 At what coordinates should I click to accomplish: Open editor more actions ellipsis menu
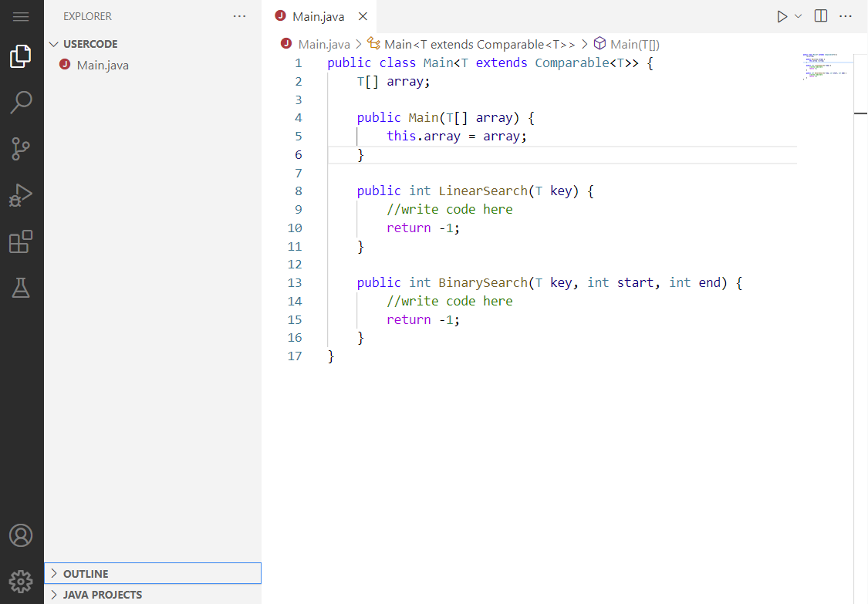[846, 15]
